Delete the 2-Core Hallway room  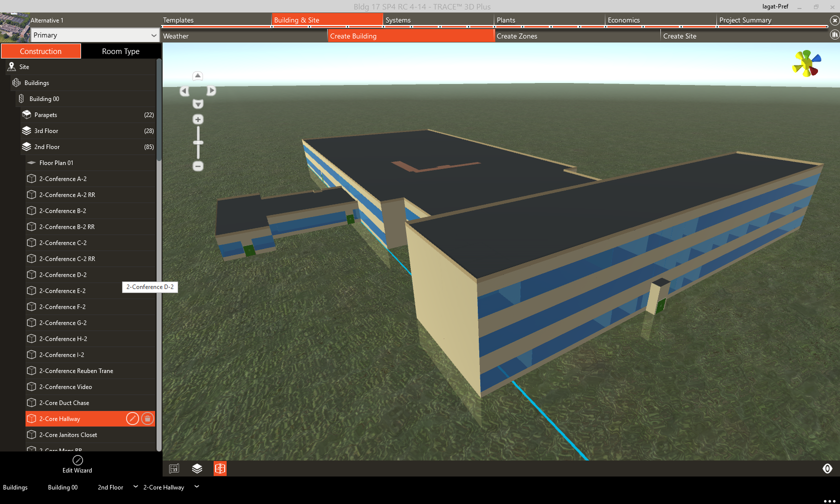(148, 419)
